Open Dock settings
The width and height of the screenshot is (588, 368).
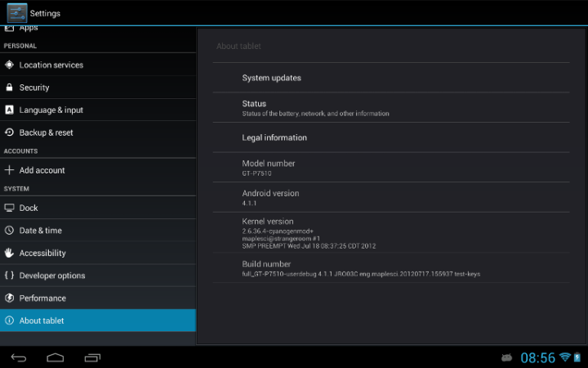coord(98,208)
